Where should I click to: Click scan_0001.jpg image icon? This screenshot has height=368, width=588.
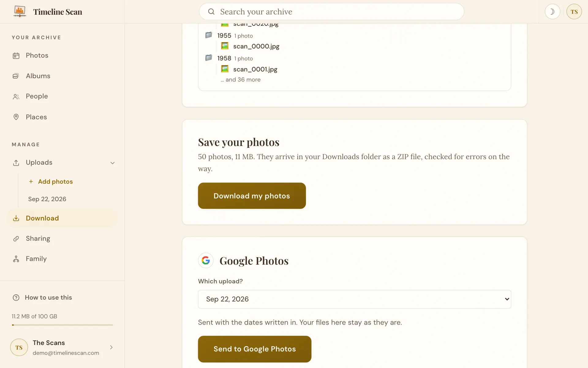point(225,69)
